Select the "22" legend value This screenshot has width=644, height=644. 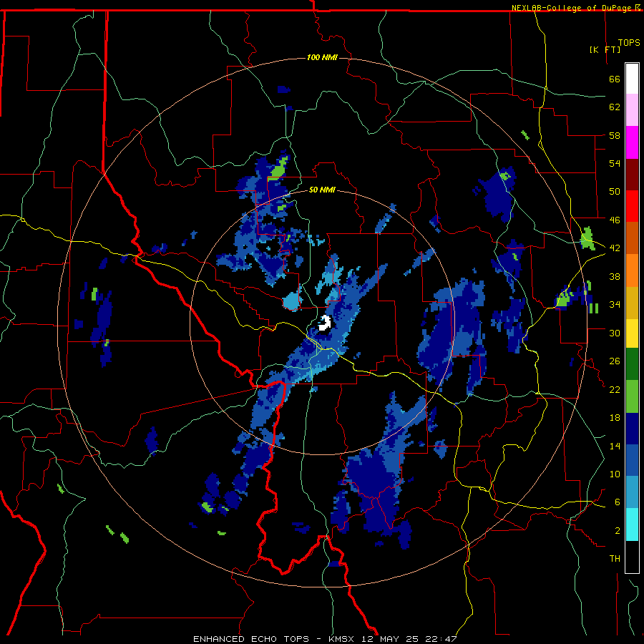click(615, 389)
